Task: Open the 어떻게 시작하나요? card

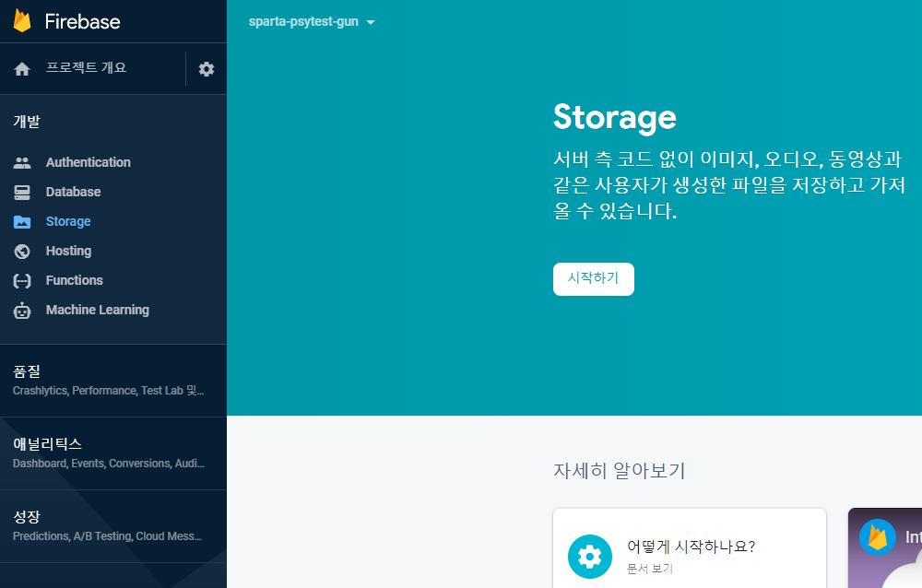Action: point(689,548)
